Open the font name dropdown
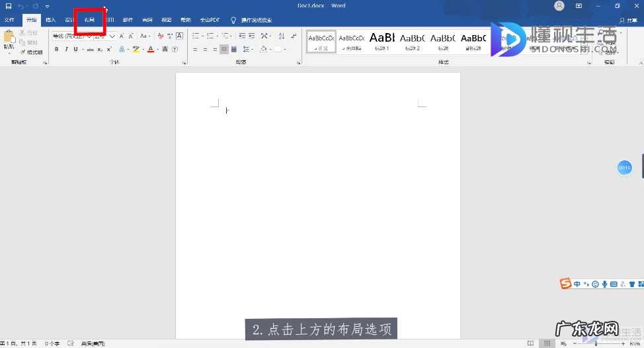 point(89,36)
